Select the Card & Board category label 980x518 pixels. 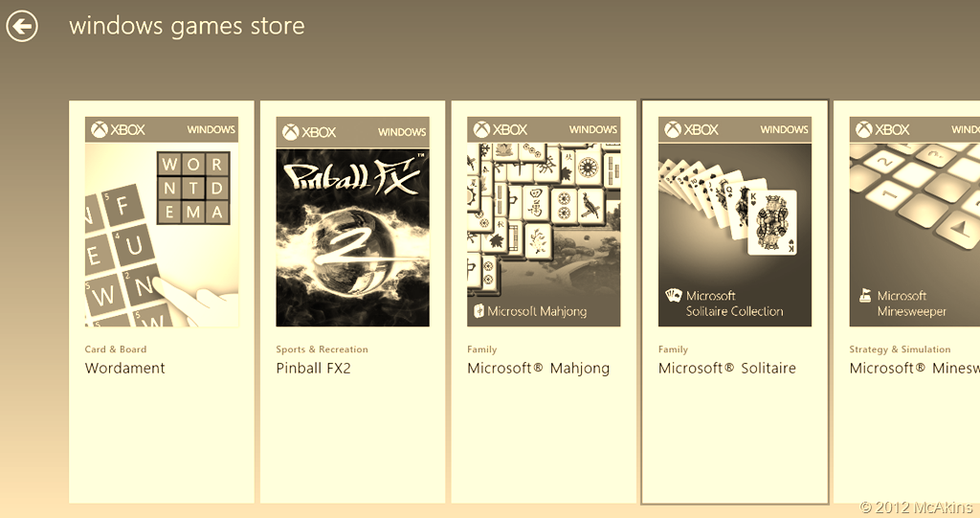(x=116, y=349)
